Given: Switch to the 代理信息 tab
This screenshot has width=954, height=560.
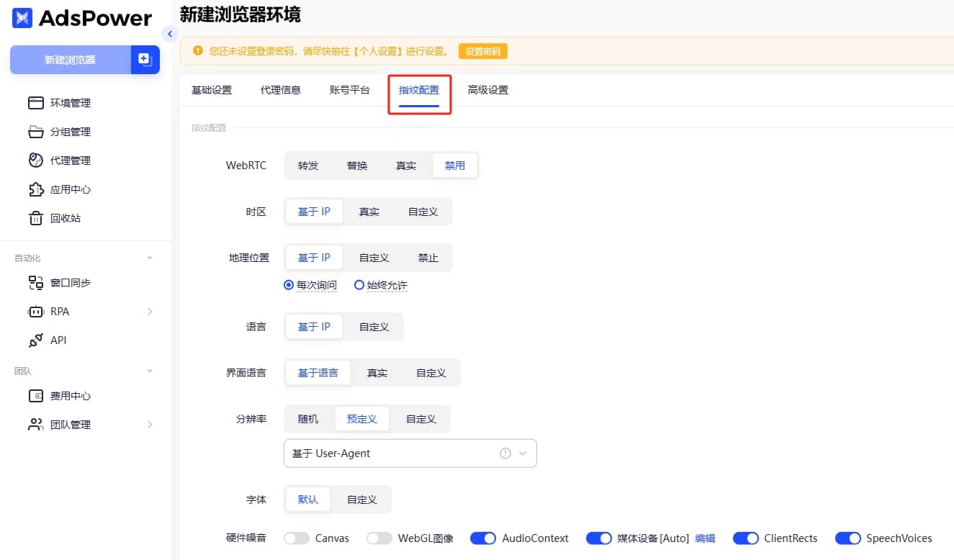Looking at the screenshot, I should pos(281,90).
